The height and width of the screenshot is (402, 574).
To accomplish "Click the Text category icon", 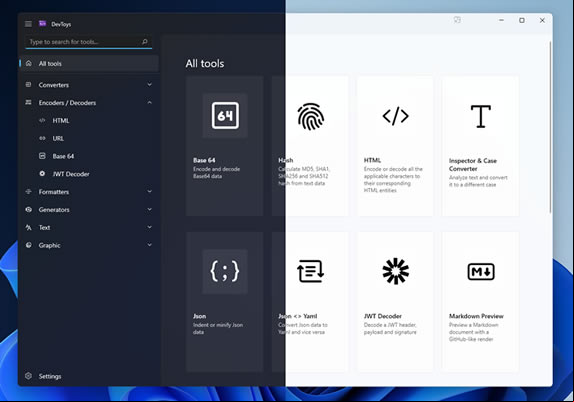I will click(28, 227).
